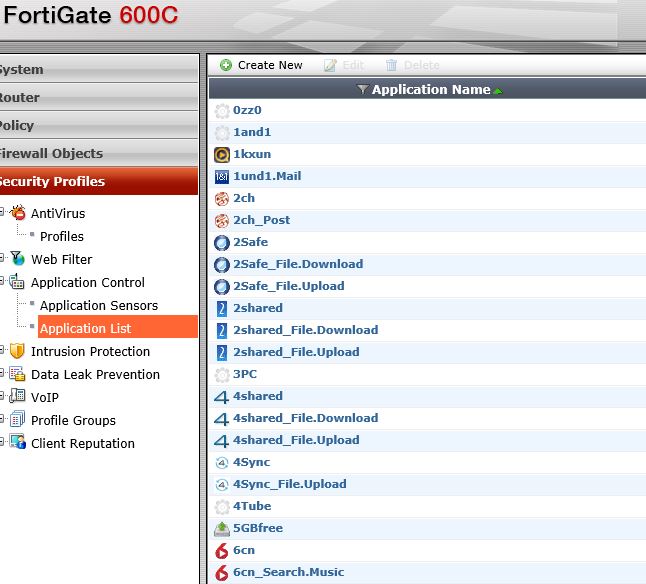This screenshot has width=646, height=584.
Task: Expand the VoIP tree node
Action: tap(2, 396)
